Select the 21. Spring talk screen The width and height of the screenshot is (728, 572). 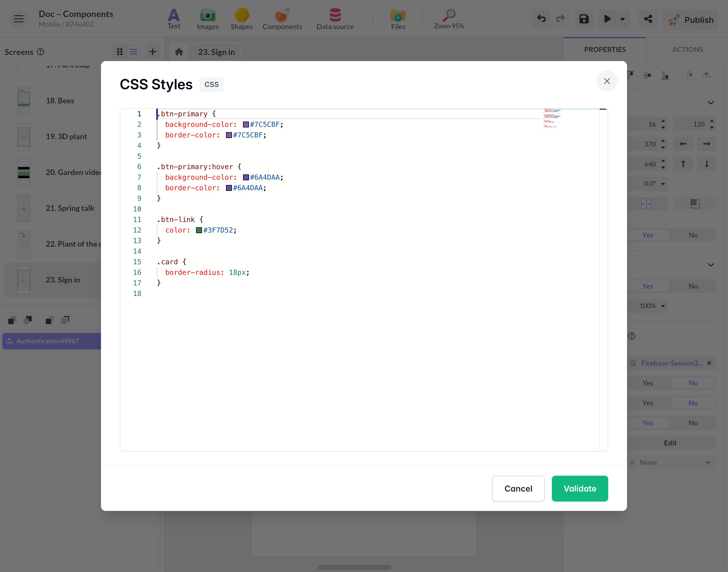coord(70,208)
